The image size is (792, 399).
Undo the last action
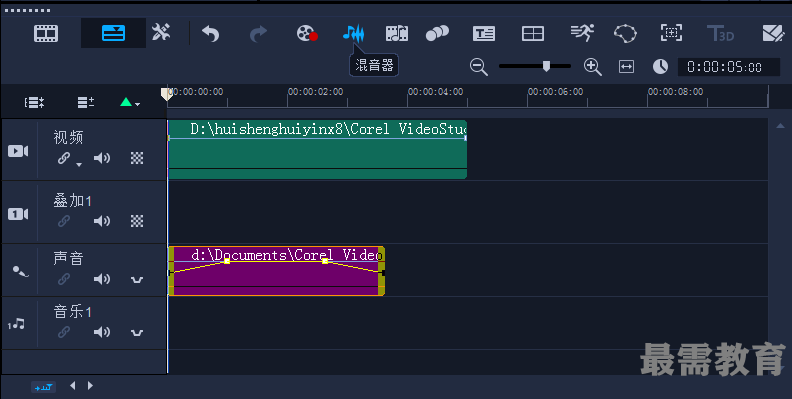point(211,33)
